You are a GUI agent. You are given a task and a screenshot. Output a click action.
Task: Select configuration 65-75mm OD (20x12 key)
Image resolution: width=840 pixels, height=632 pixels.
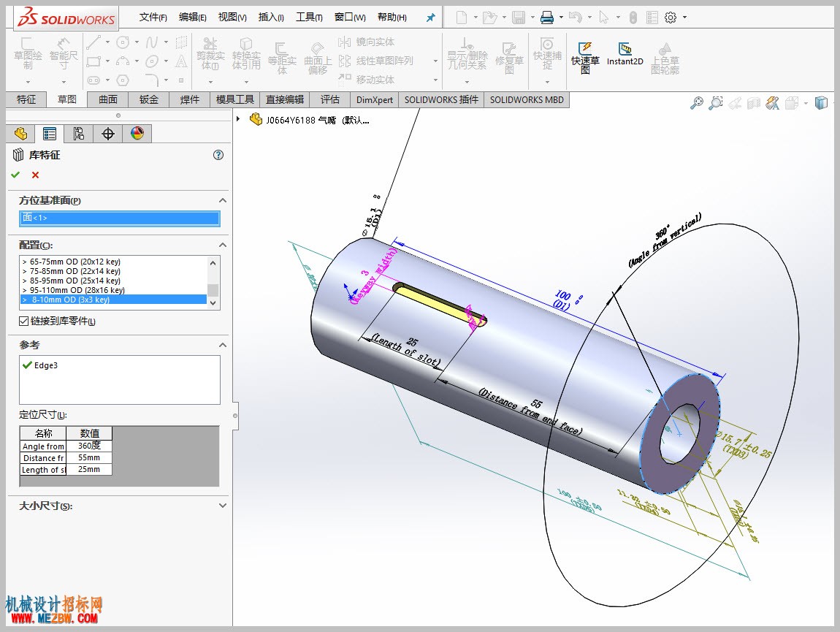[x=113, y=262]
